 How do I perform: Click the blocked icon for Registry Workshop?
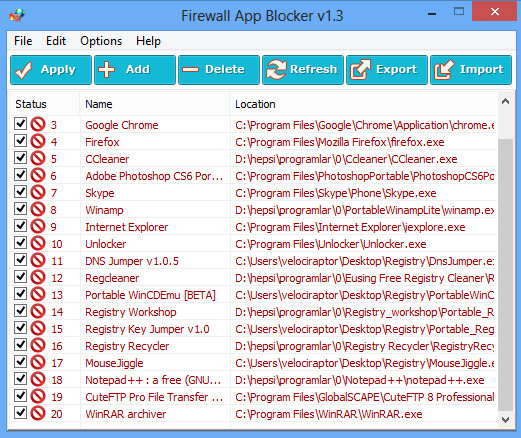[38, 312]
